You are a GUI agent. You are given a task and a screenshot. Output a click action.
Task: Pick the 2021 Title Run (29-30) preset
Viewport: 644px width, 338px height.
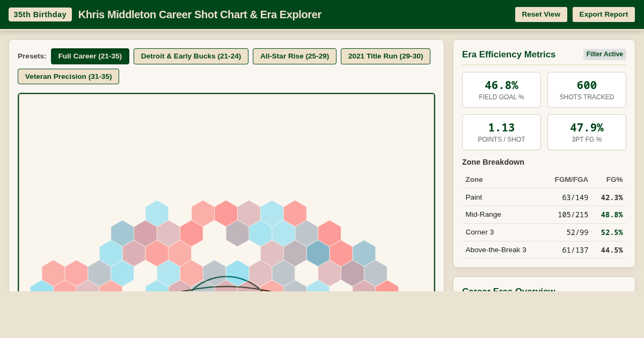coord(385,56)
